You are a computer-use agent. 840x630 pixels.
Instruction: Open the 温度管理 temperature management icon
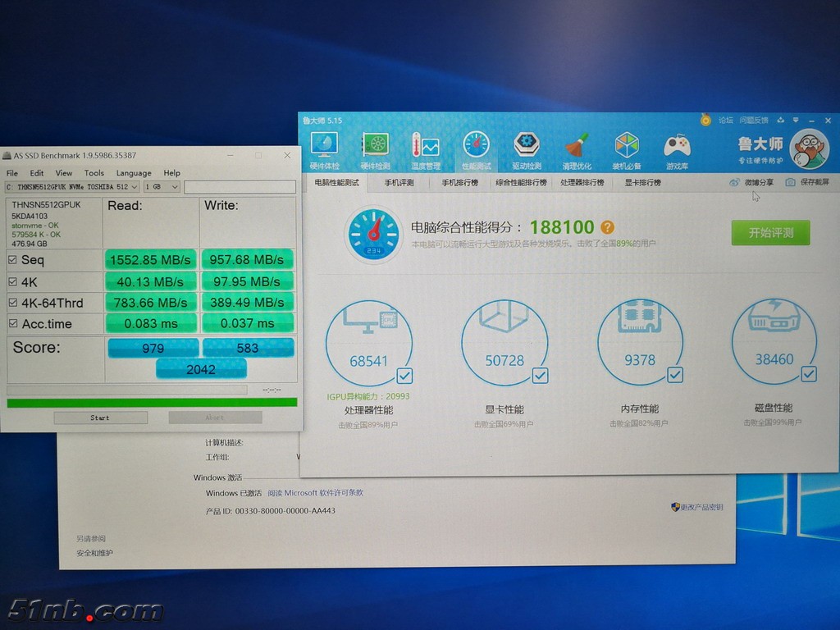click(x=426, y=148)
